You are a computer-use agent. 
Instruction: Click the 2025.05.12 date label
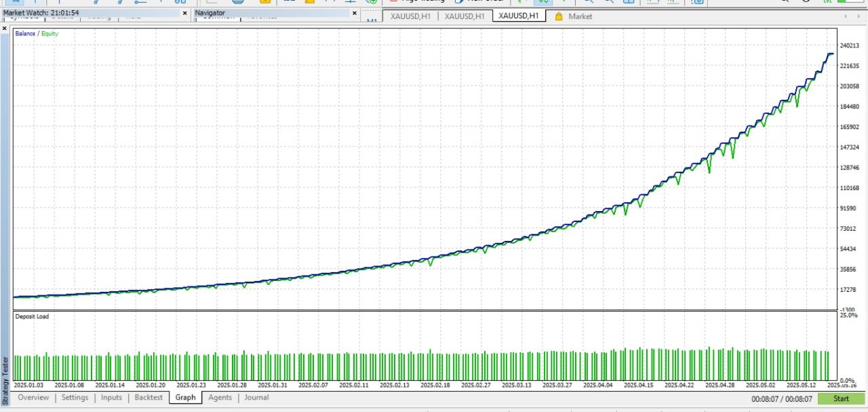click(802, 385)
